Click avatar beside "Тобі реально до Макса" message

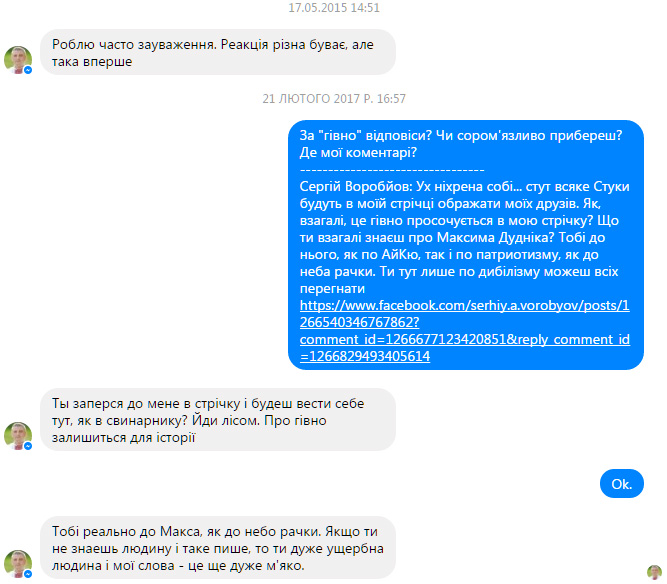17,564
